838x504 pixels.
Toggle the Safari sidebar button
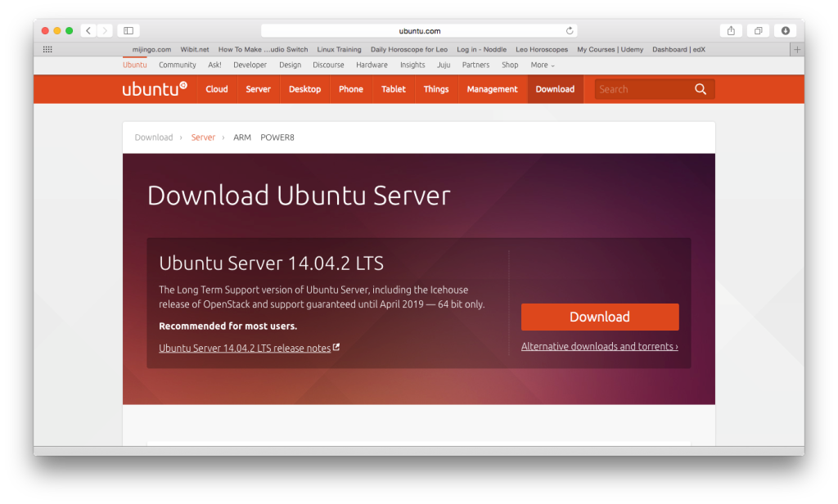[128, 31]
